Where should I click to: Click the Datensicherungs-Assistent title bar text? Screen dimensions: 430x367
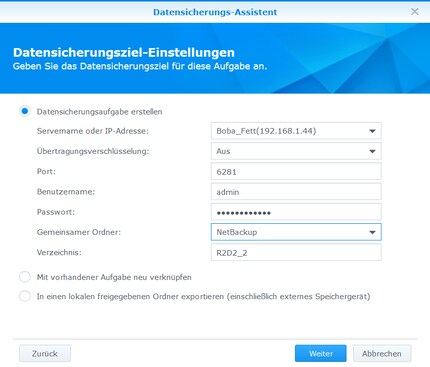click(215, 12)
